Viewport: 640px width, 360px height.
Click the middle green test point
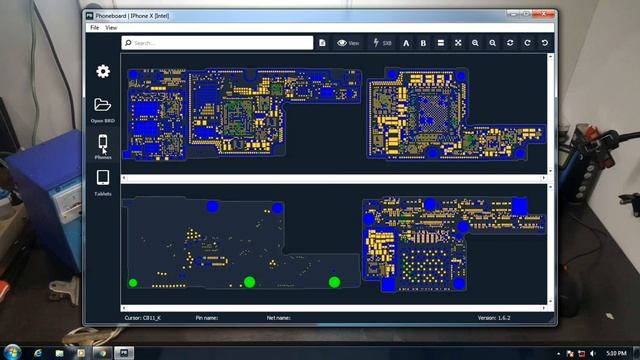[x=249, y=282]
